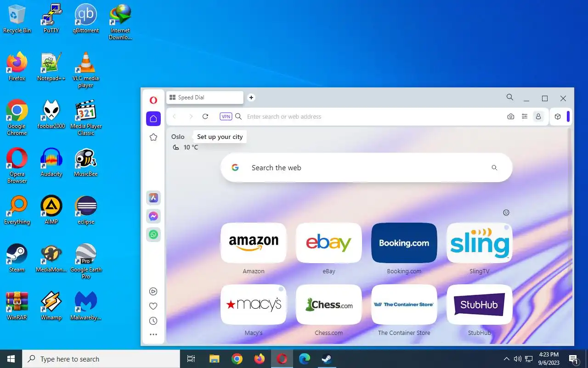588x368 pixels.
Task: Select VLC media player desktop icon
Action: (86, 70)
